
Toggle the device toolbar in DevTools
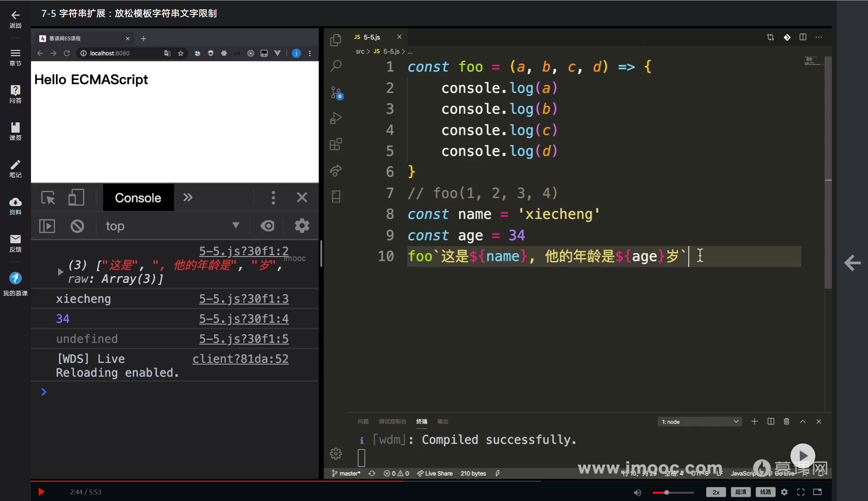point(76,197)
